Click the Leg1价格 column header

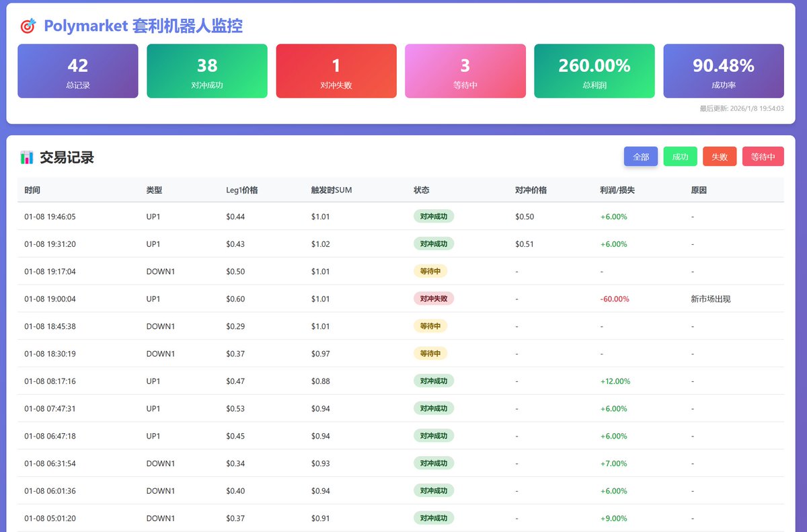pyautogui.click(x=242, y=190)
